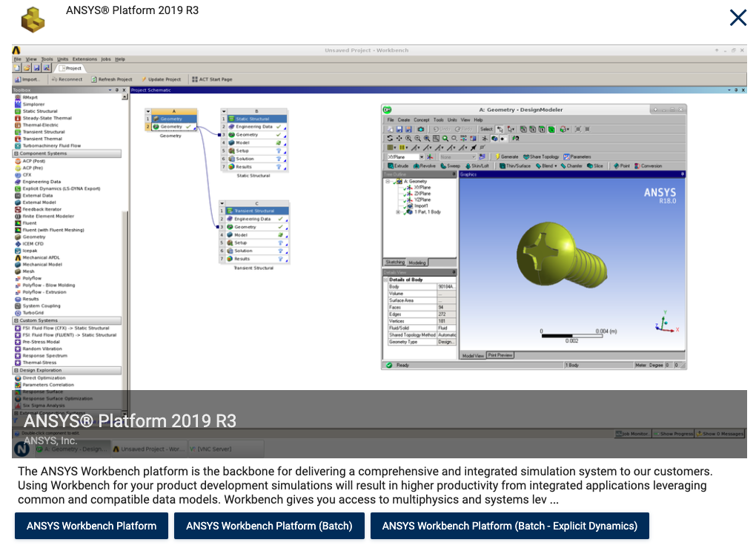This screenshot has width=756, height=551.
Task: Open the Extensions menu in Workbench
Action: click(x=84, y=59)
